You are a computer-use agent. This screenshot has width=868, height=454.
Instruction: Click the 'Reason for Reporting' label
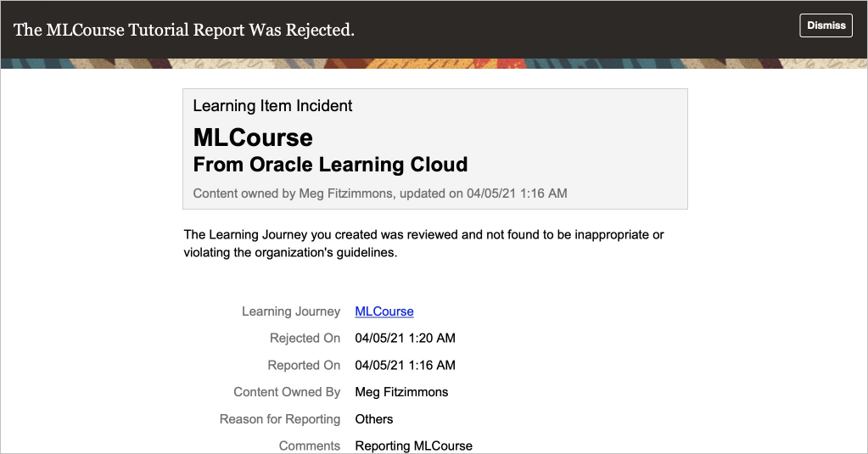click(280, 419)
